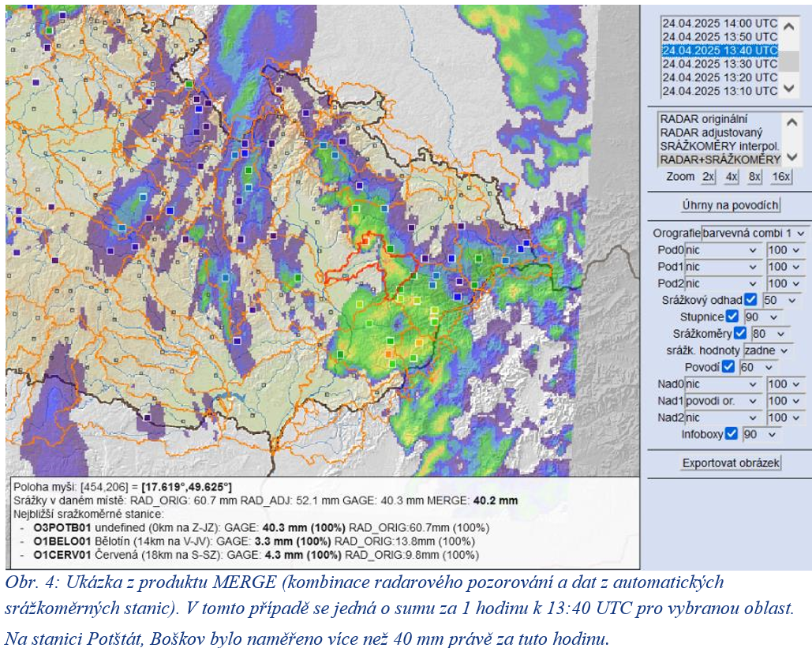This screenshot has height=648, width=812.
Task: Set zoom to 16x
Action: (x=781, y=177)
